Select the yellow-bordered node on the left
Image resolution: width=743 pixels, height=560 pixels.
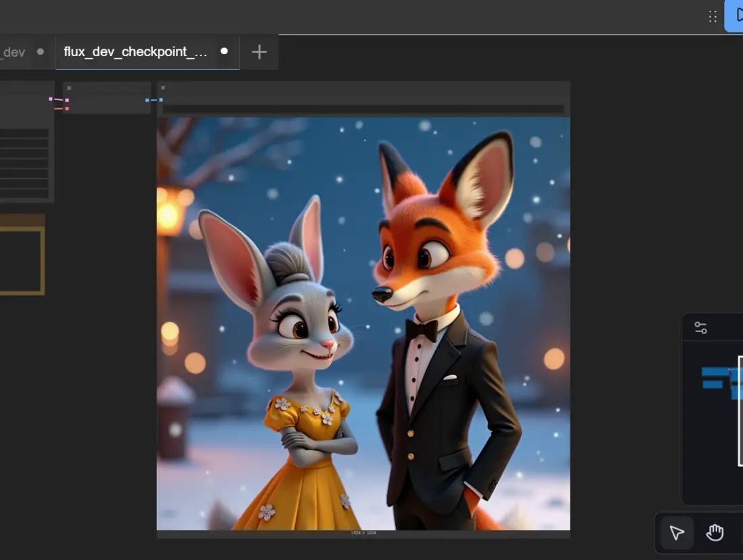[x=22, y=260]
